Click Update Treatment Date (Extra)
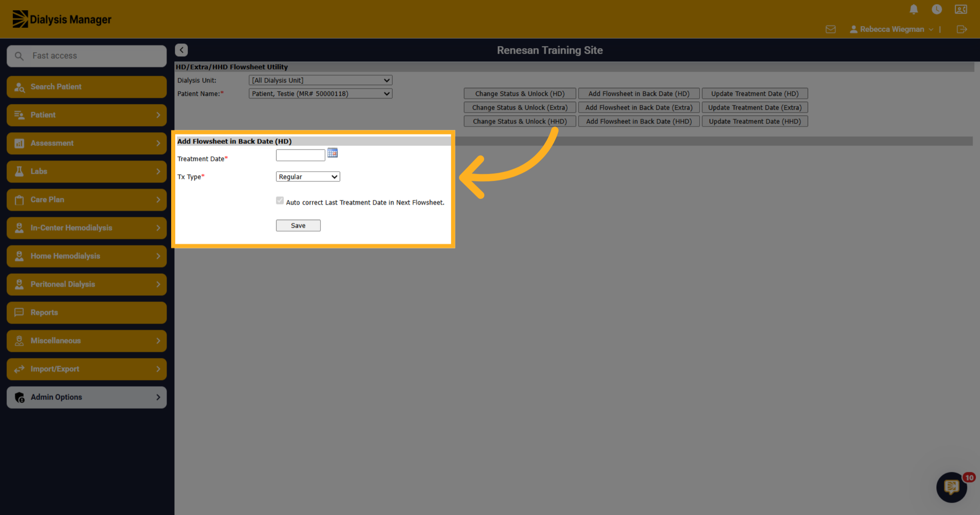 [755, 108]
